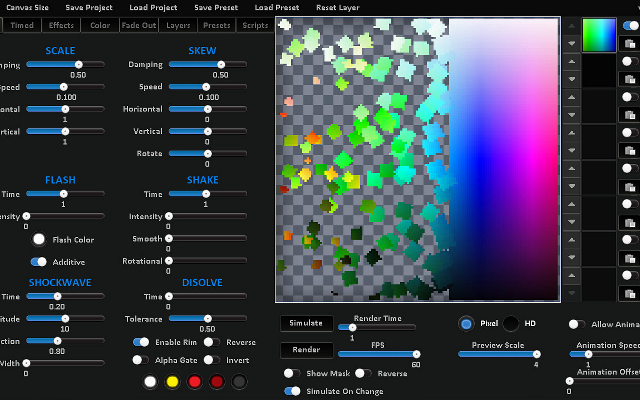Enable the second layer's visibility toggle
This screenshot has width=640, height=400.
pyautogui.click(x=630, y=62)
